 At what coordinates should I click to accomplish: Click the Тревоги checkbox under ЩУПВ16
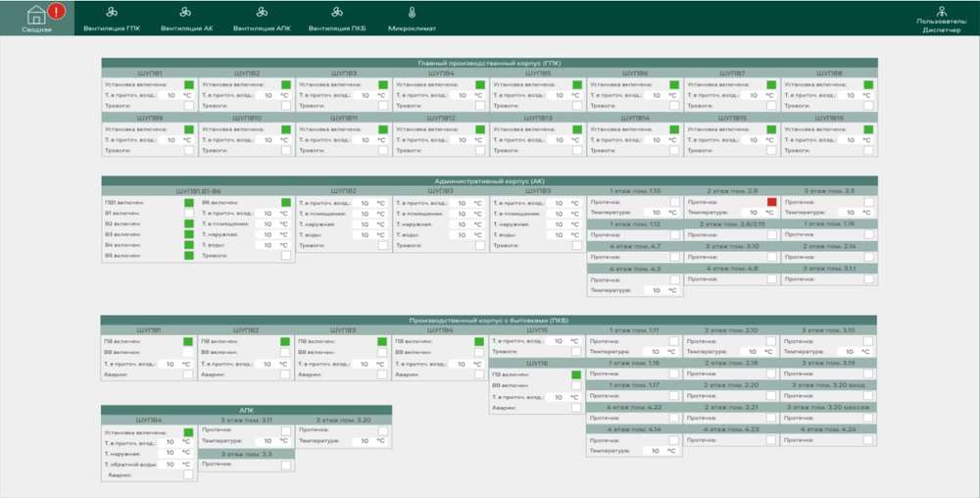click(867, 151)
